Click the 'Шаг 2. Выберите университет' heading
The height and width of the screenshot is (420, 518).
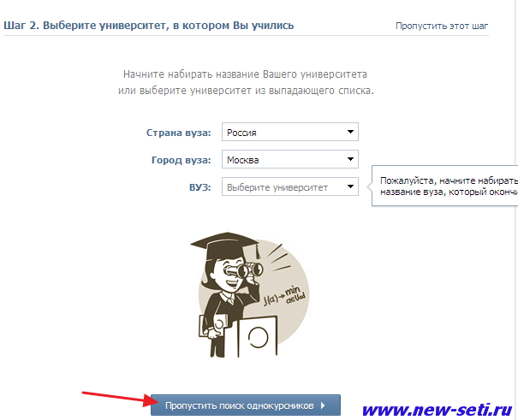pos(148,26)
